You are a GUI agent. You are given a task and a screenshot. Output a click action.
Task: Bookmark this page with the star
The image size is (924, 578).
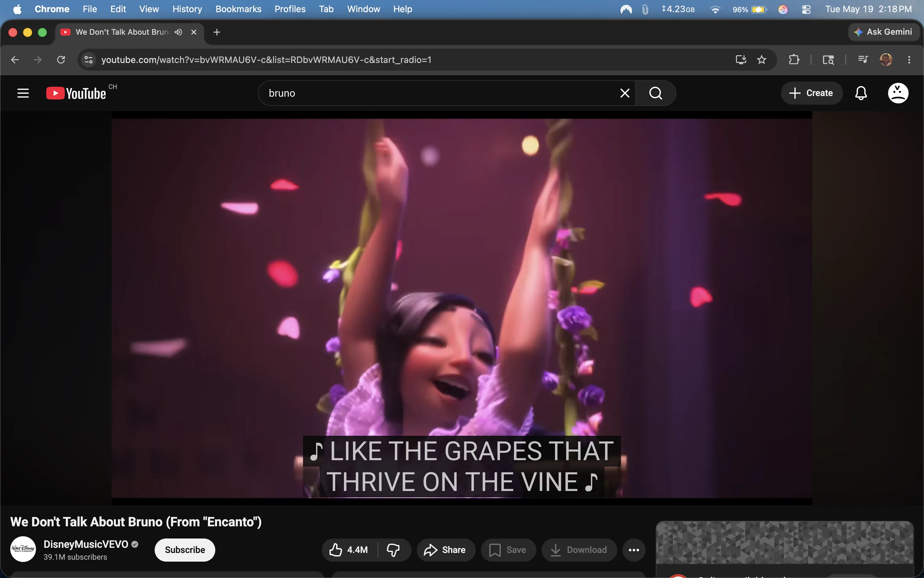762,60
